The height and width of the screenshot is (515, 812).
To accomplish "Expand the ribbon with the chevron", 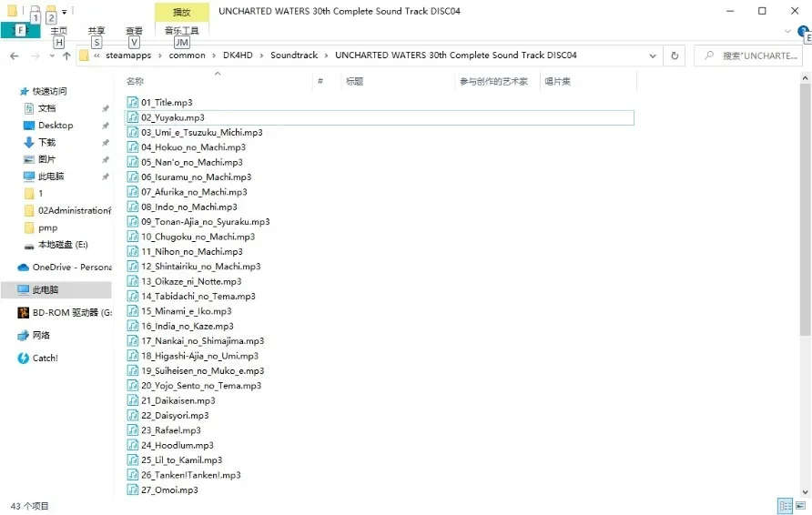I will click(x=787, y=32).
